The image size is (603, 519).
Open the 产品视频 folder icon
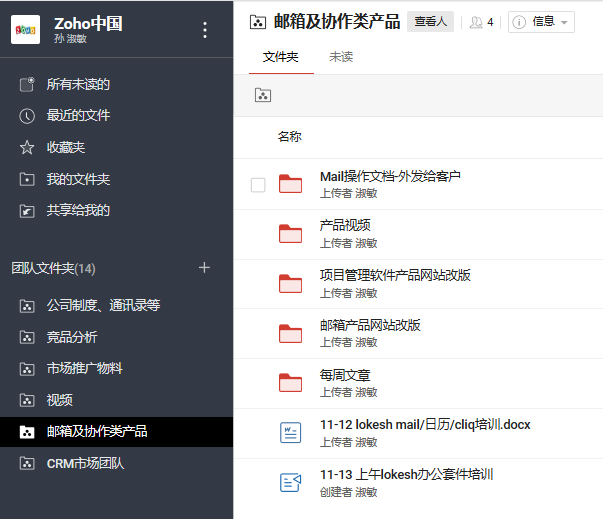point(290,234)
